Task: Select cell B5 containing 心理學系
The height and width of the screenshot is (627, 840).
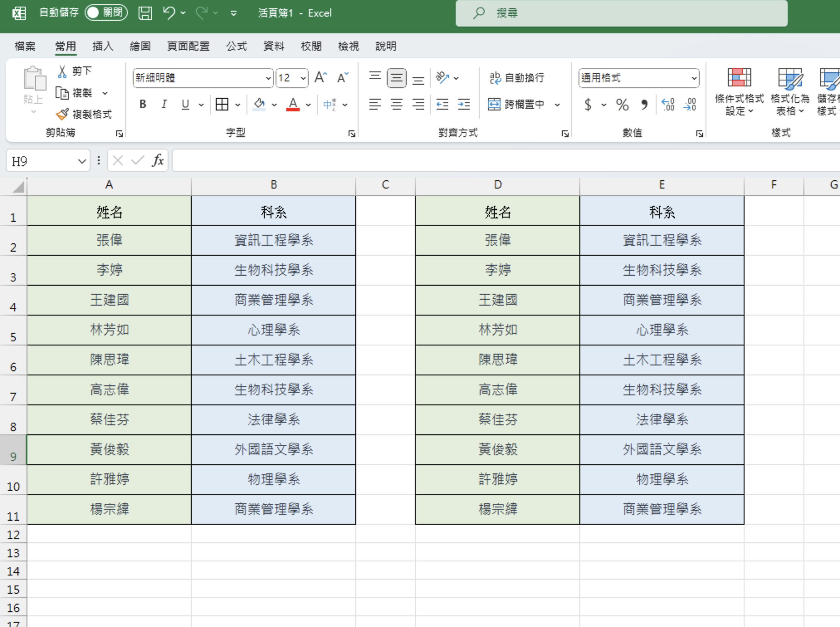Action: pos(273,330)
